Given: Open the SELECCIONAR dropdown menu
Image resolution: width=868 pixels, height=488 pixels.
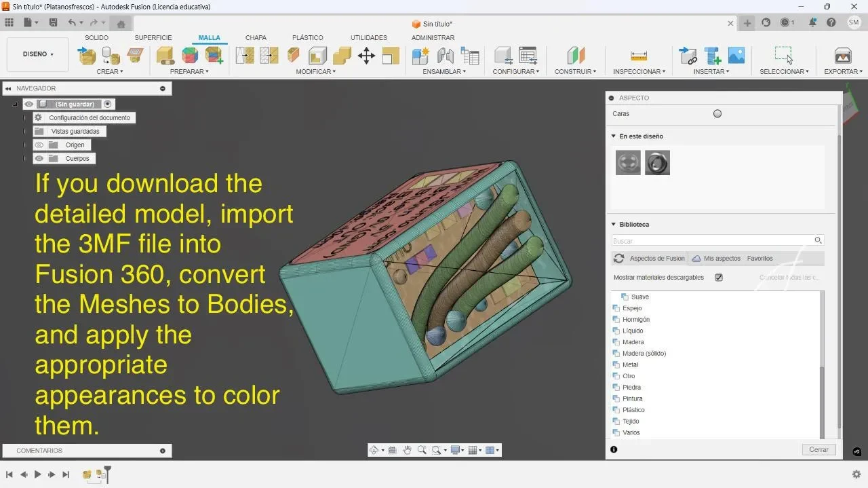Looking at the screenshot, I should pyautogui.click(x=784, y=71).
